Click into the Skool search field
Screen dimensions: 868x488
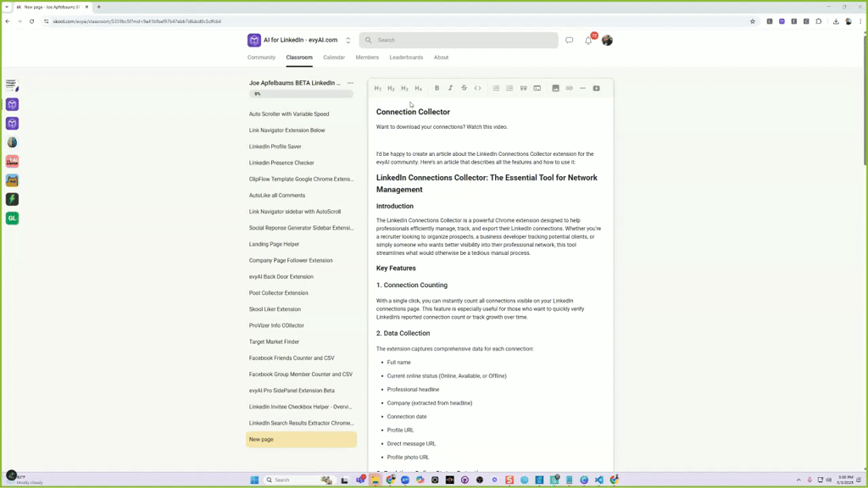[x=459, y=41]
